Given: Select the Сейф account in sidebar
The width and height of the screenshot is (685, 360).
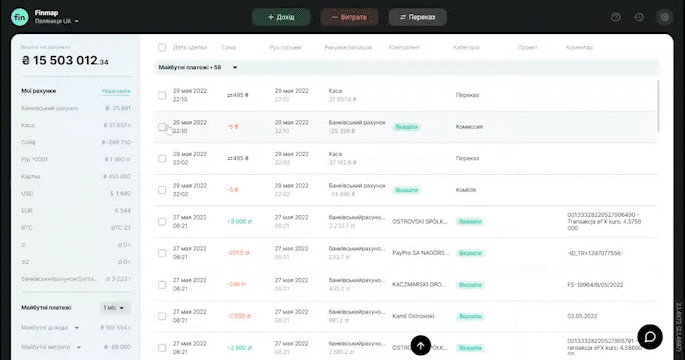Looking at the screenshot, I should (76, 142).
